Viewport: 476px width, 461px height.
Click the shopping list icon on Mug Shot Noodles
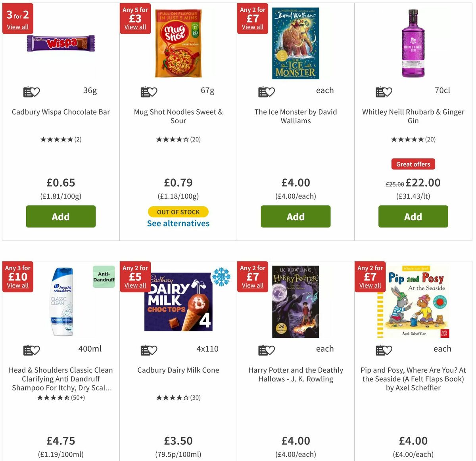145,92
